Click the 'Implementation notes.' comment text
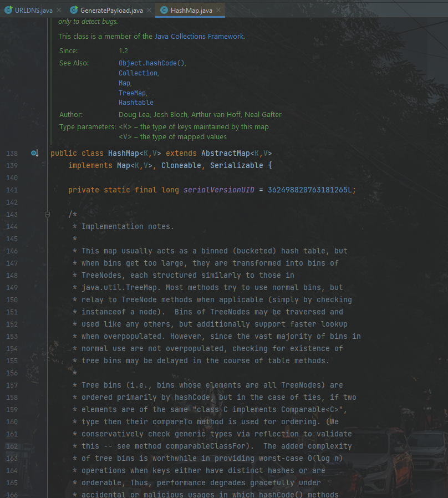The width and height of the screenshot is (448, 498). pyautogui.click(x=128, y=226)
